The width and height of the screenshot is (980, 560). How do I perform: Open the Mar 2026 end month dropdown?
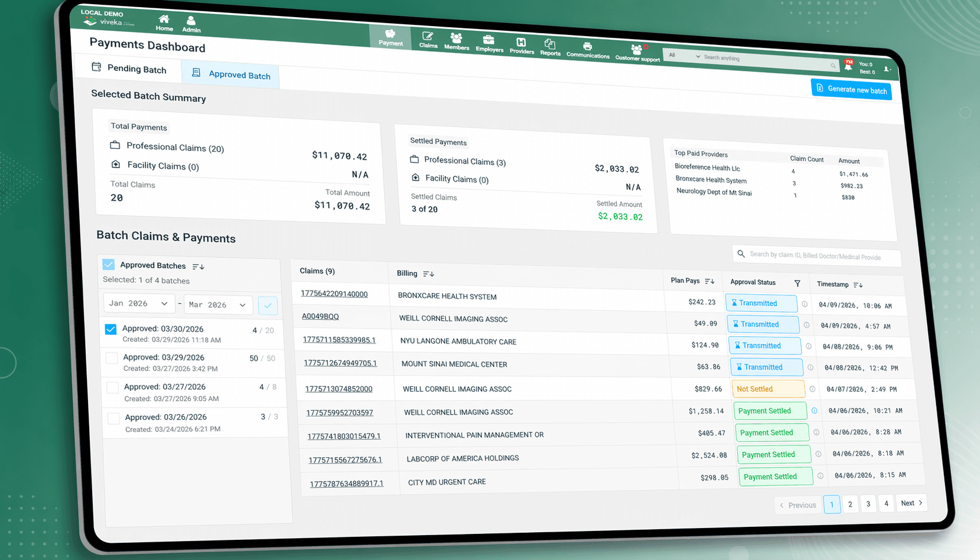(218, 305)
